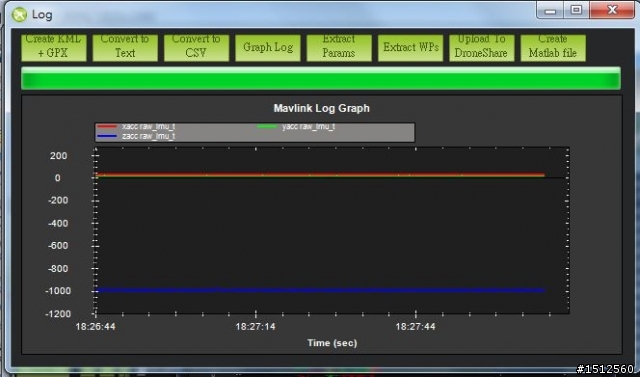Click the 18:27:44 time axis label
This screenshot has width=640, height=377.
(x=416, y=327)
